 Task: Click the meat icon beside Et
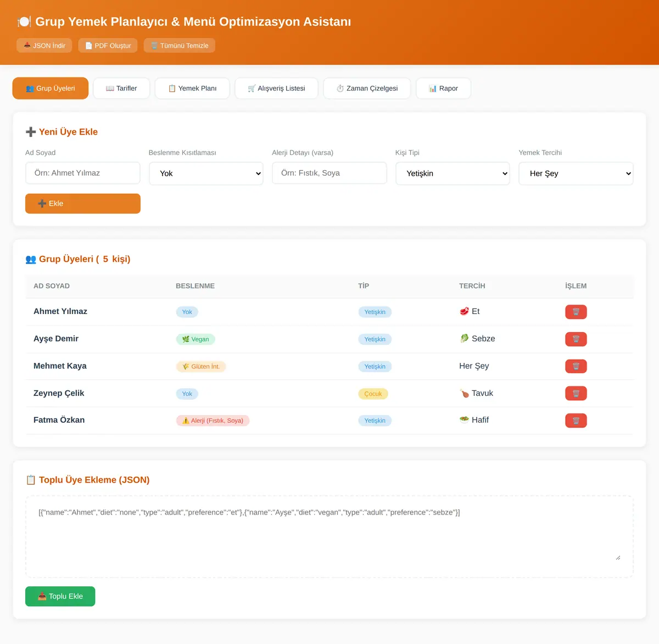click(x=464, y=311)
